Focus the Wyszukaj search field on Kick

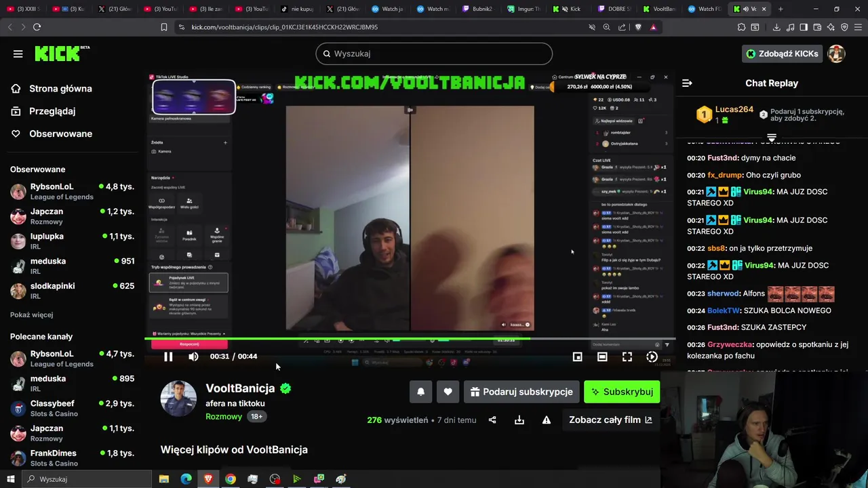[434, 54]
